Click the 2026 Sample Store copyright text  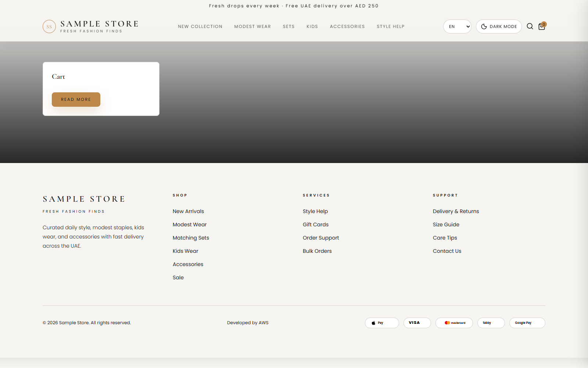tap(87, 323)
